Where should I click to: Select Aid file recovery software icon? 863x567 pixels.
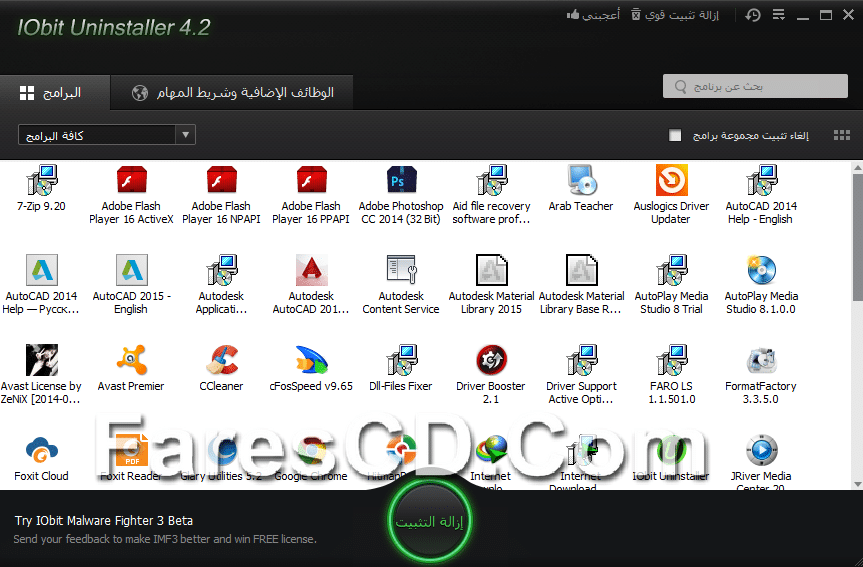tap(491, 180)
